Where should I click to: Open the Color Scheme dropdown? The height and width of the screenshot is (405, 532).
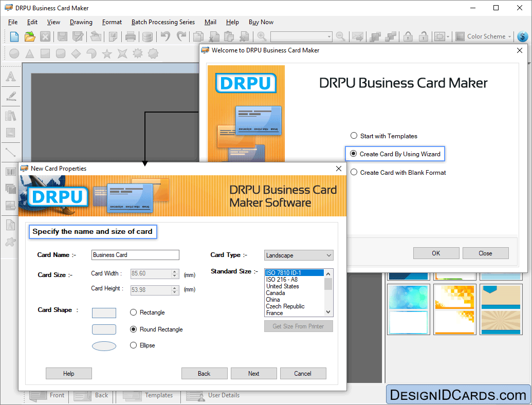coord(484,36)
